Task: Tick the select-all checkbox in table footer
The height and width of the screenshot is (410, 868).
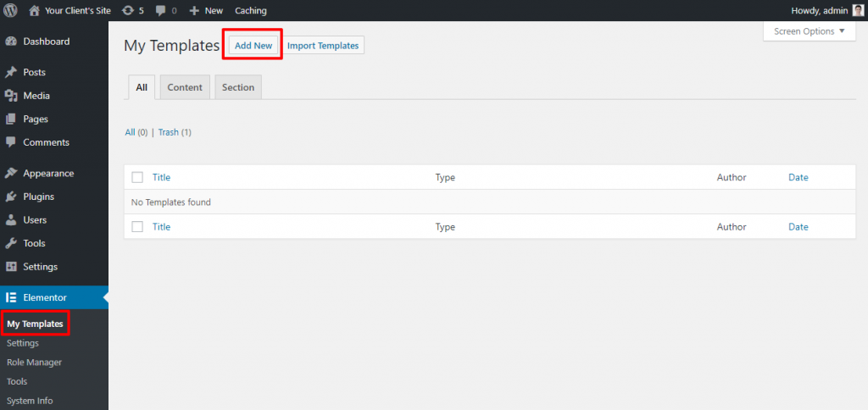Action: 137,227
